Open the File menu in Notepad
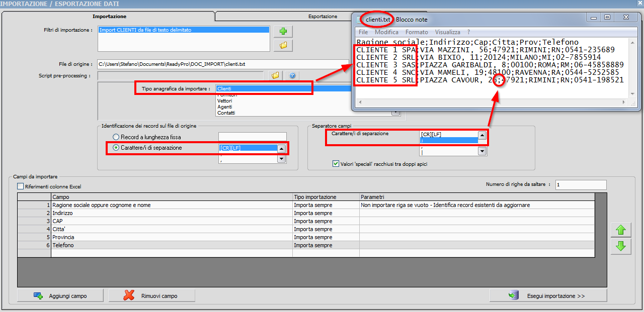644x312 pixels. point(363,32)
